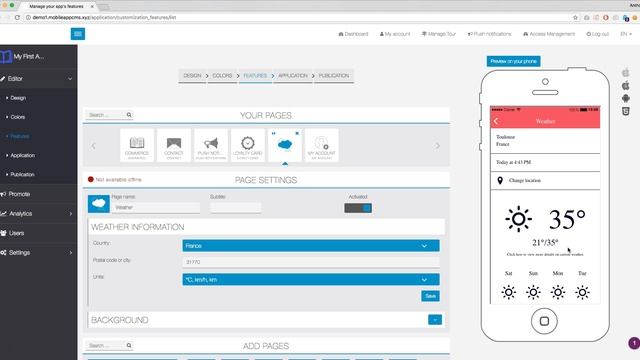Open the Country dropdown showing France

(311, 246)
